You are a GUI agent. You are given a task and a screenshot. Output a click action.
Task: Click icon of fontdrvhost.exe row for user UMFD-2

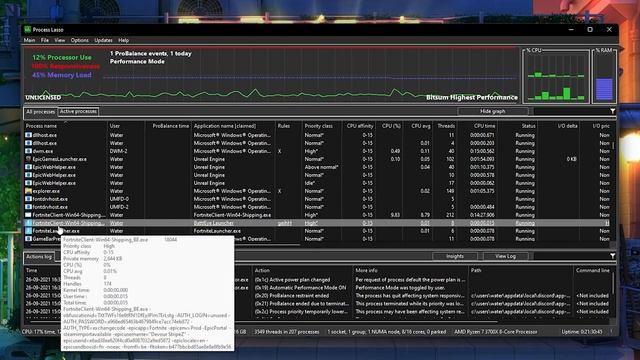pyautogui.click(x=29, y=207)
